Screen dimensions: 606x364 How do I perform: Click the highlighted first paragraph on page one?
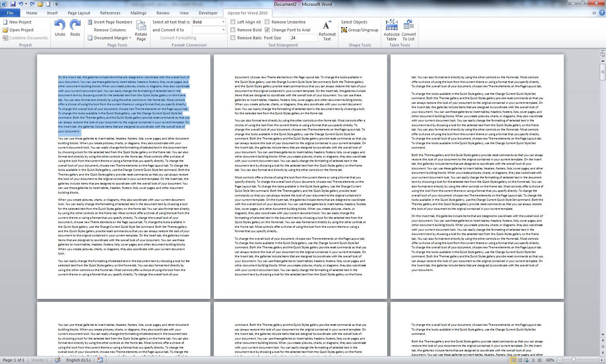tap(124, 104)
